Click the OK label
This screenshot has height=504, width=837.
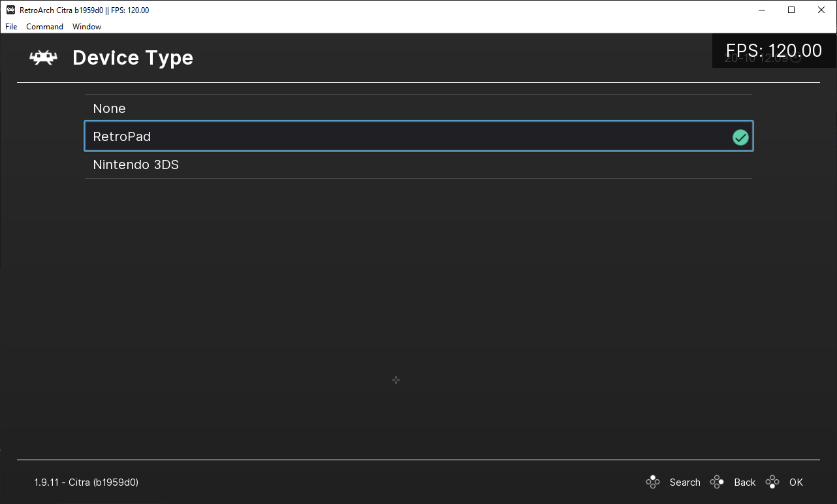point(796,482)
